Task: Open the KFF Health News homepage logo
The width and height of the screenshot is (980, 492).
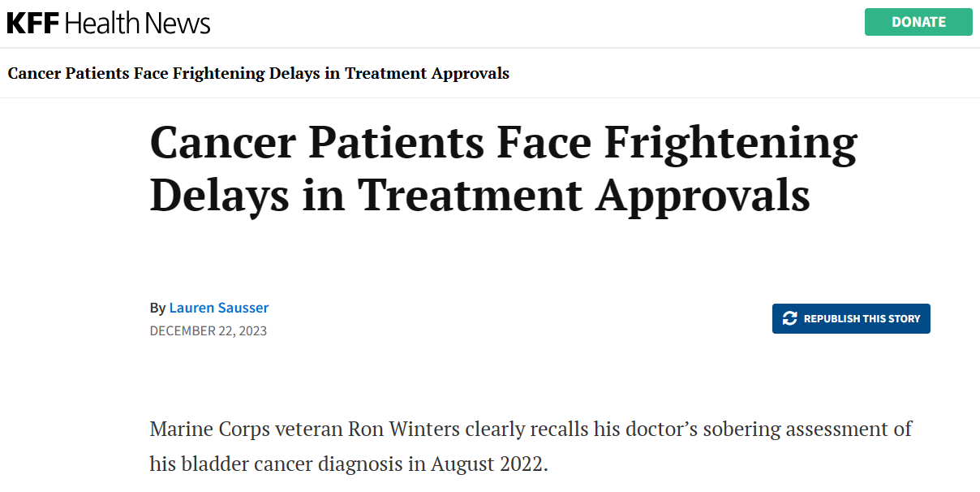Action: pyautogui.click(x=109, y=23)
